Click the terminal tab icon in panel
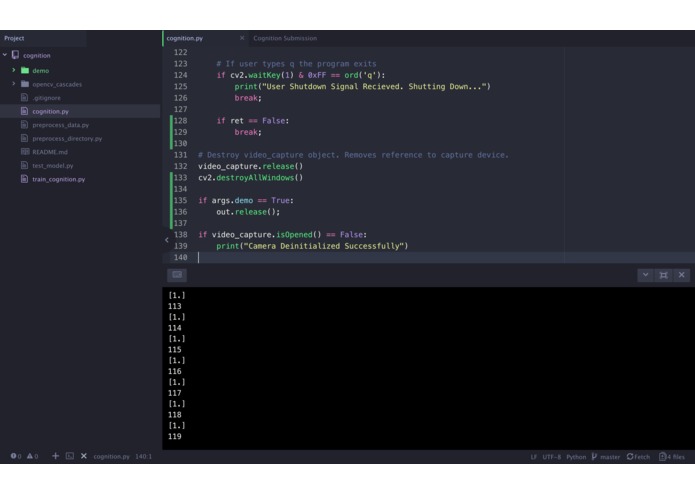This screenshot has width=695, height=494. 177,275
